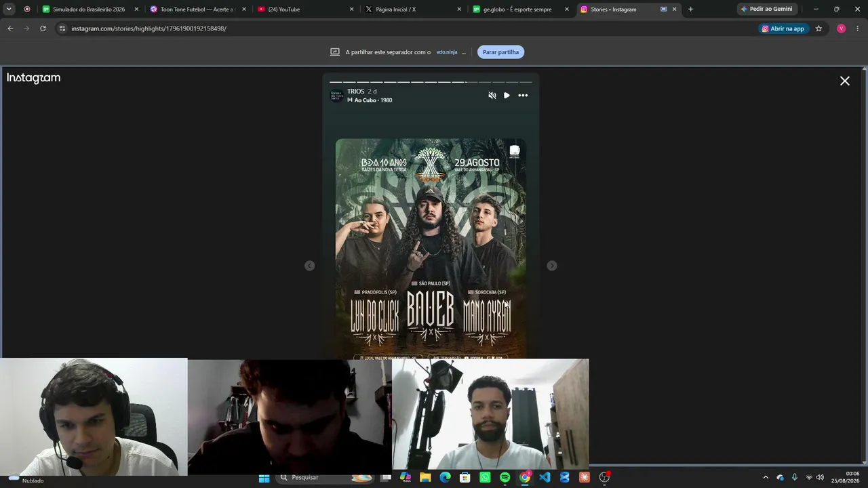The height and width of the screenshot is (488, 868).
Task: Navigate forward in the browser
Action: 26,28
